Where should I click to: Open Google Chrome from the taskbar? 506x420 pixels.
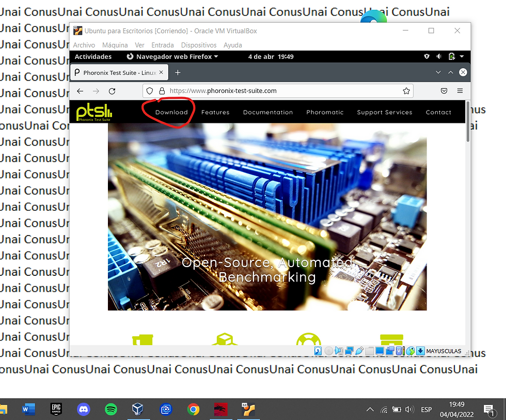(x=193, y=409)
